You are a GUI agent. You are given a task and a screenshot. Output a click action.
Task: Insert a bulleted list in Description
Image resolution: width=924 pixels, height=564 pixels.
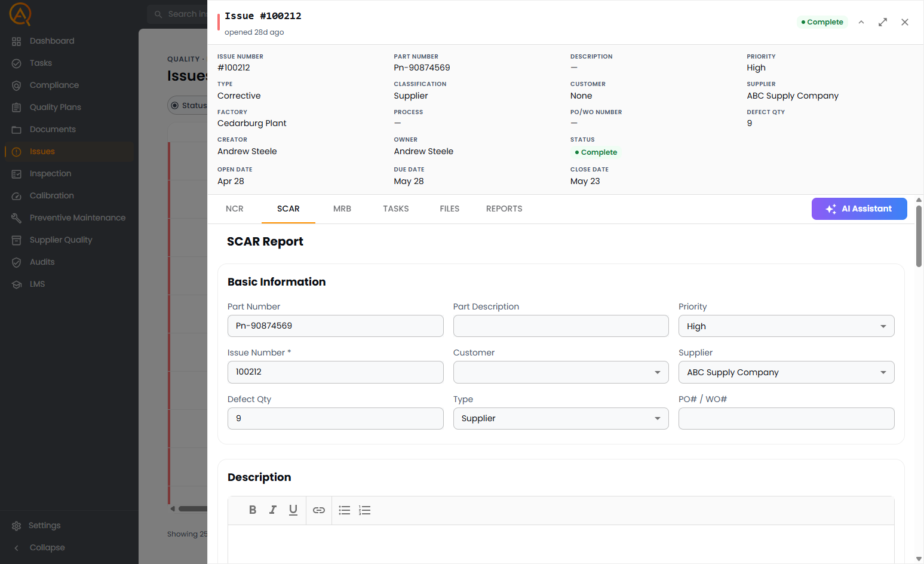pos(345,510)
